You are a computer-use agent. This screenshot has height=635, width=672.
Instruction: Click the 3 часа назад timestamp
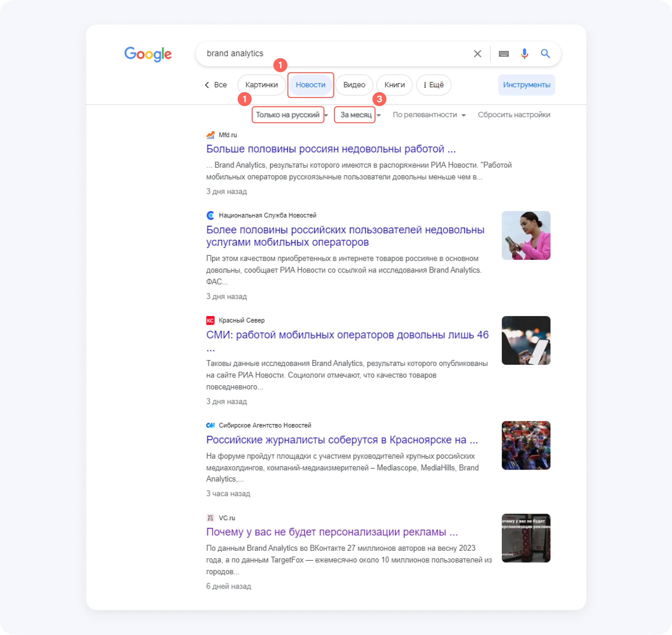click(228, 494)
